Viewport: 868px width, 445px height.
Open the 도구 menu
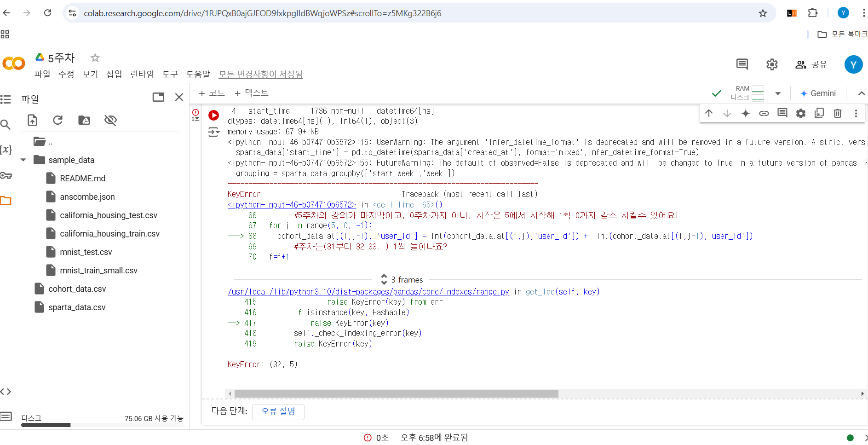tap(170, 74)
